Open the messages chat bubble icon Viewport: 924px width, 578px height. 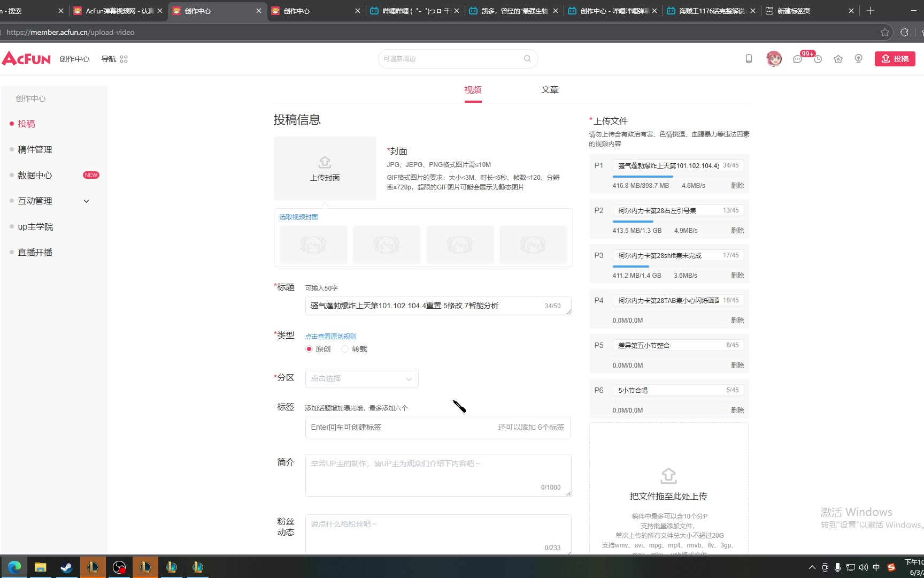pos(797,59)
